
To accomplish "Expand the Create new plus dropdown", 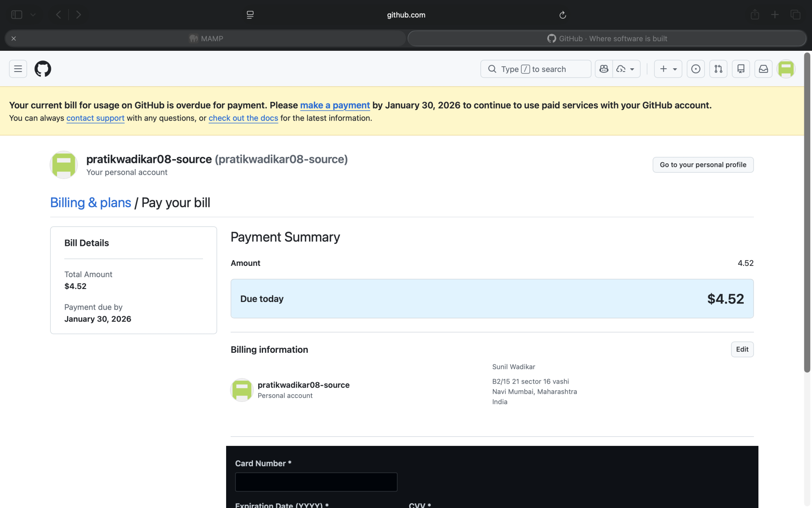I will [x=668, y=69].
